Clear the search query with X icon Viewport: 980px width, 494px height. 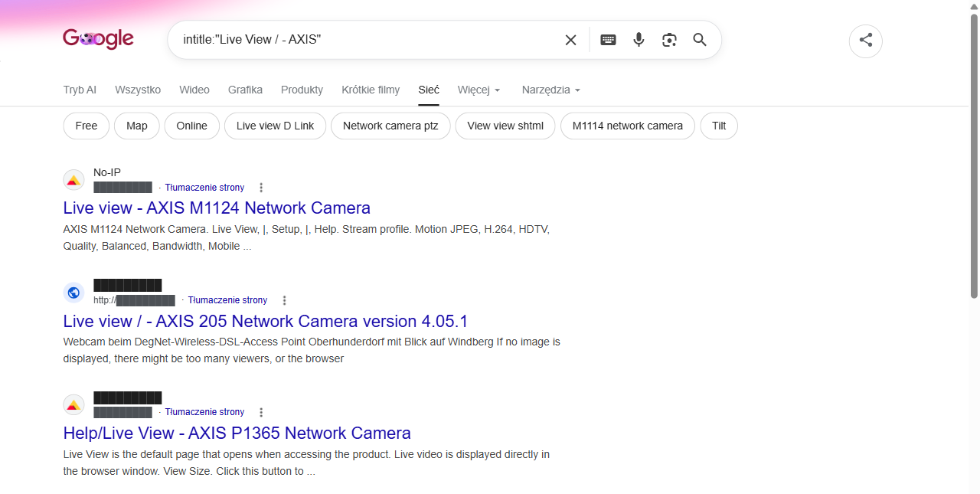(x=570, y=40)
